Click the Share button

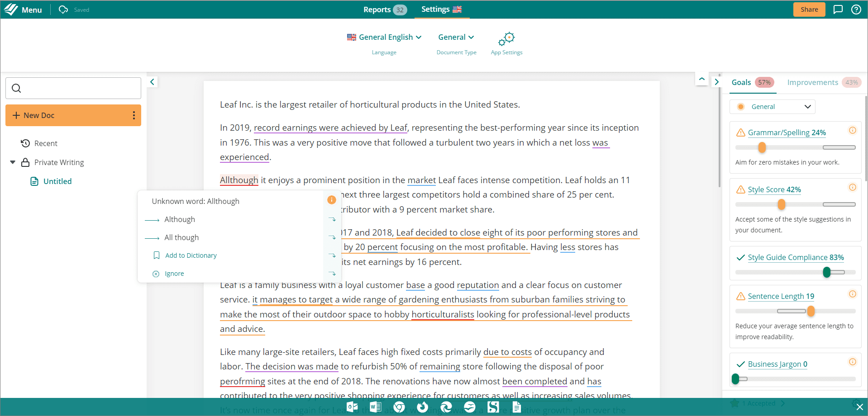pos(809,9)
